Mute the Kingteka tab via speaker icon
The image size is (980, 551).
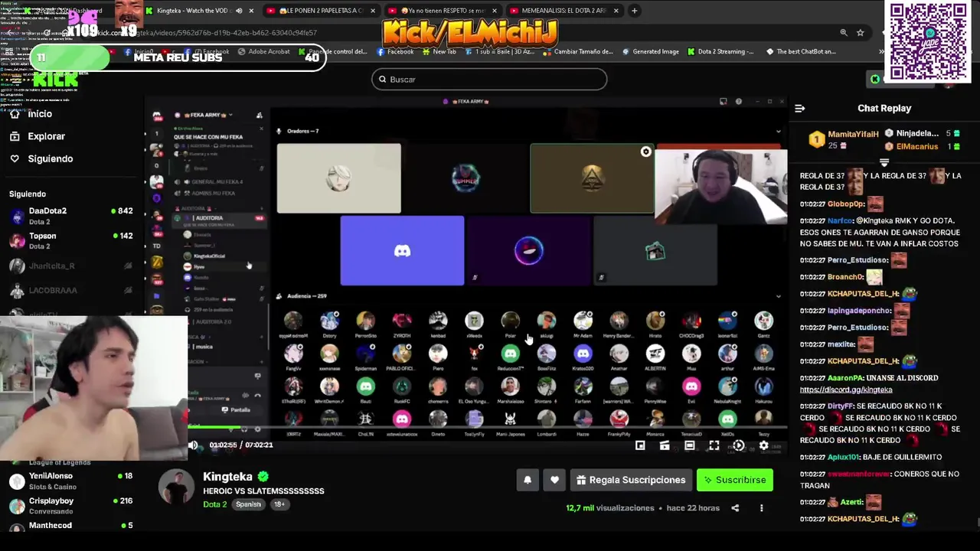pos(239,11)
